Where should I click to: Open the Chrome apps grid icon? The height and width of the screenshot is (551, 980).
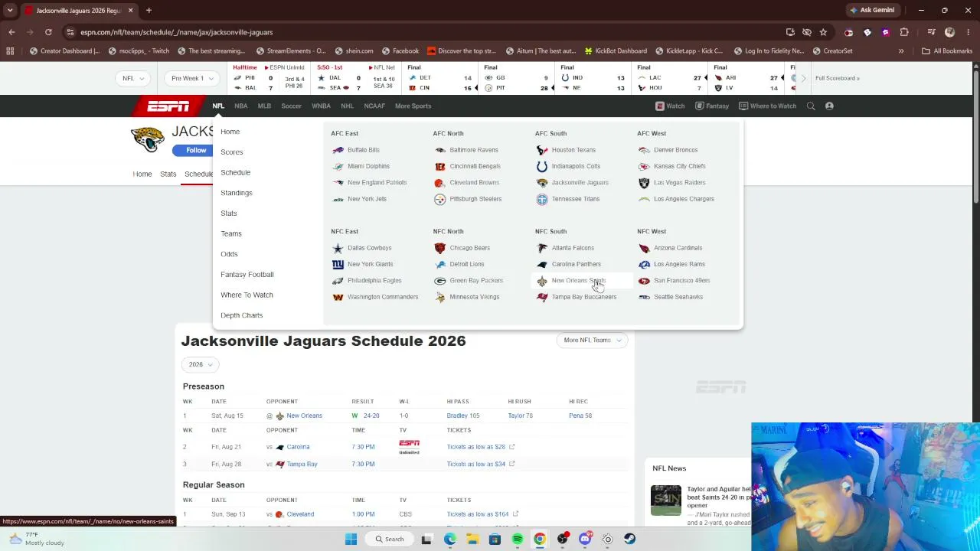pyautogui.click(x=10, y=51)
